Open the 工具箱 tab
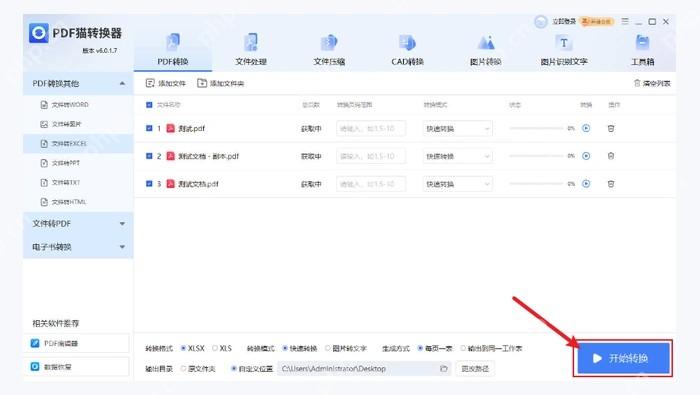700x395 pixels. click(642, 50)
